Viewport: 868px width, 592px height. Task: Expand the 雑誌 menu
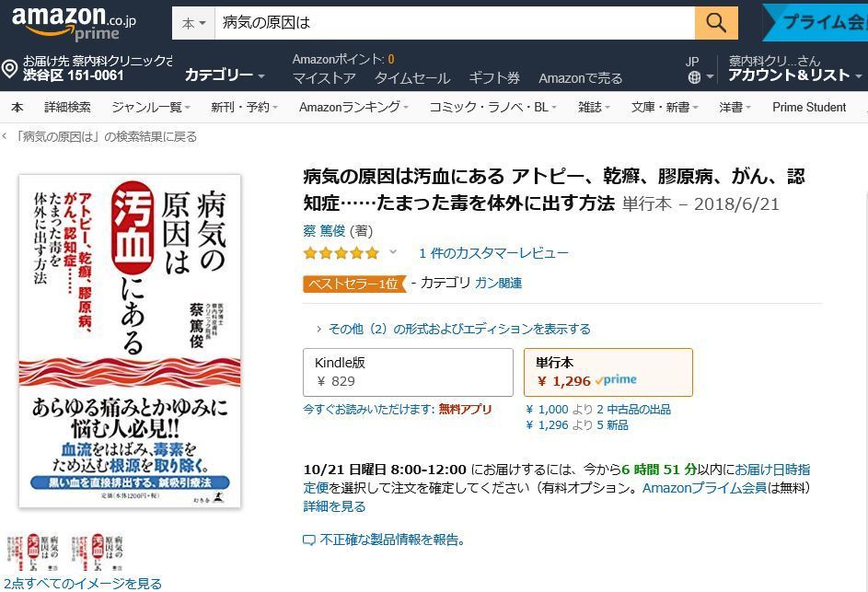(x=594, y=107)
